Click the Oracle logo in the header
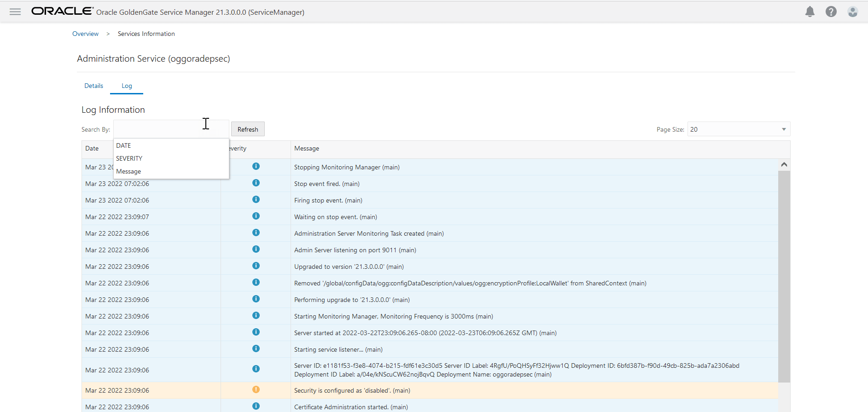The height and width of the screenshot is (412, 868). pos(62,12)
